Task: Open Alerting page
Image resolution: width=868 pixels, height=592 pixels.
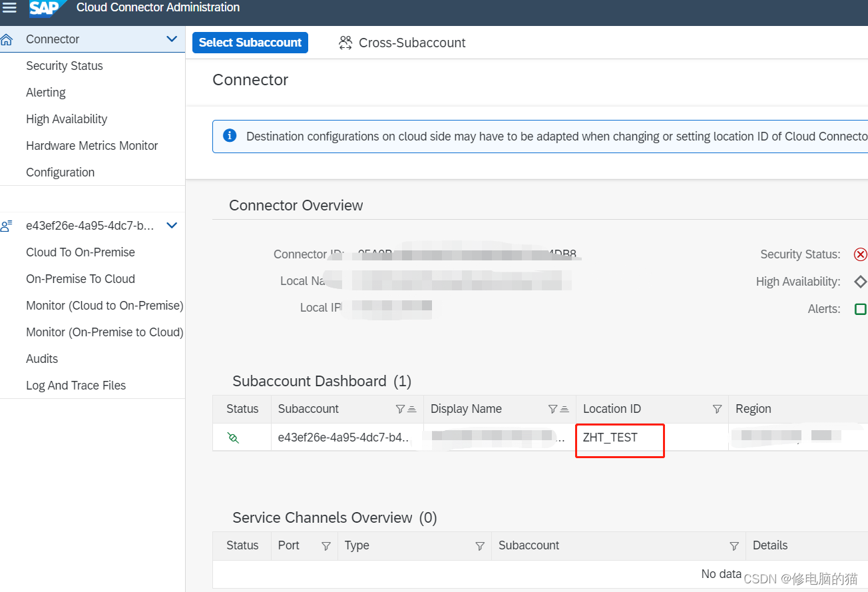Action: (x=46, y=93)
